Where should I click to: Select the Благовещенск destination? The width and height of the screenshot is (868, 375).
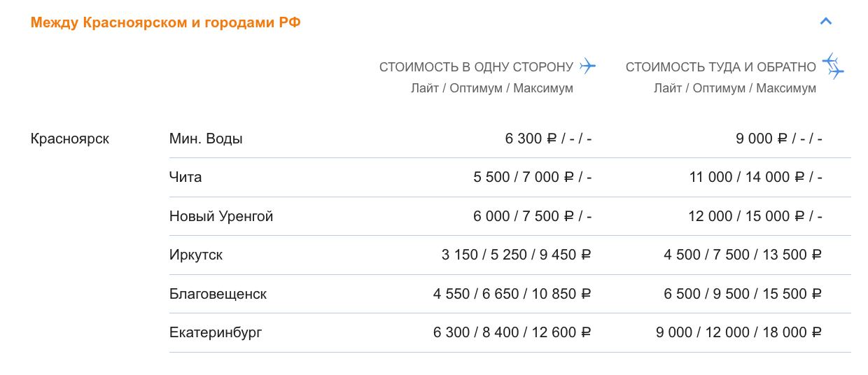tap(218, 294)
